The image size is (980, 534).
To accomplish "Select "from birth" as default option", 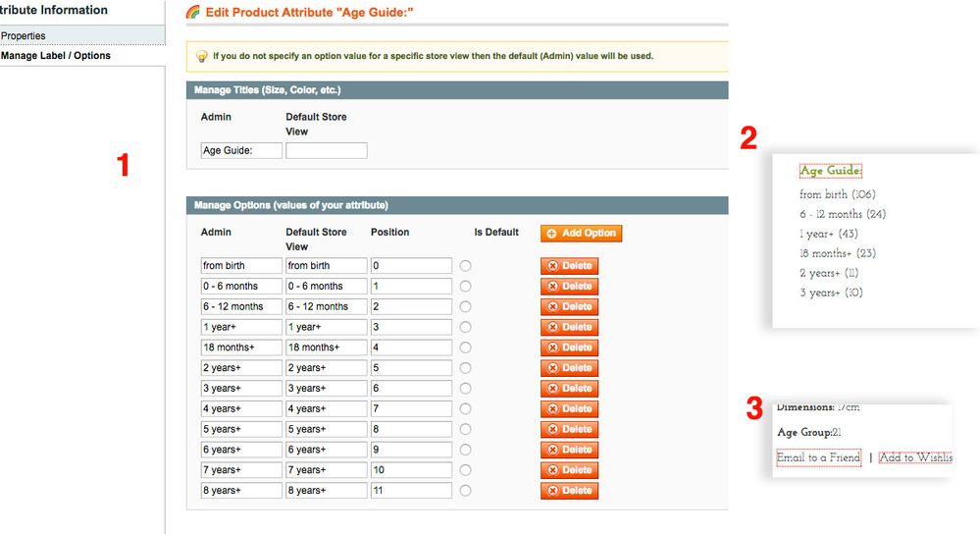I will [465, 266].
